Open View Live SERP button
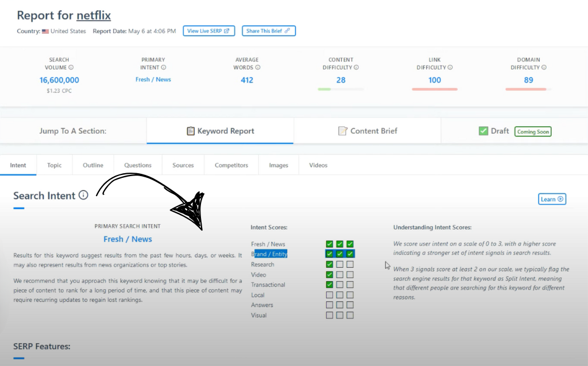Image resolution: width=588 pixels, height=366 pixels. click(x=209, y=31)
